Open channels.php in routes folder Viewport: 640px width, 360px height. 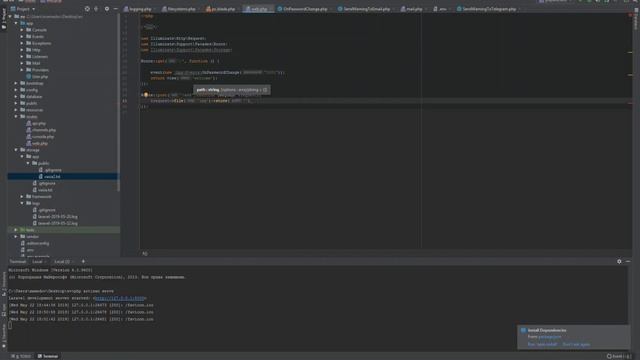click(41, 130)
